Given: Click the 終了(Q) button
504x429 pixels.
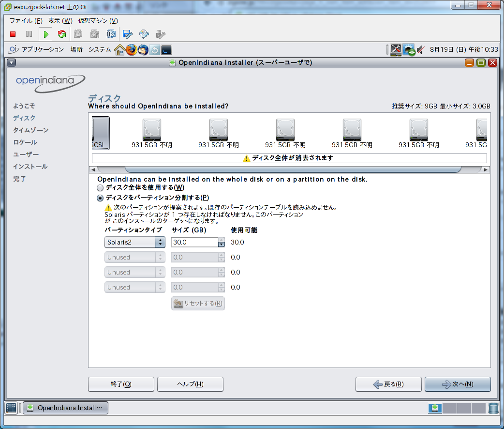Looking at the screenshot, I should click(x=121, y=384).
